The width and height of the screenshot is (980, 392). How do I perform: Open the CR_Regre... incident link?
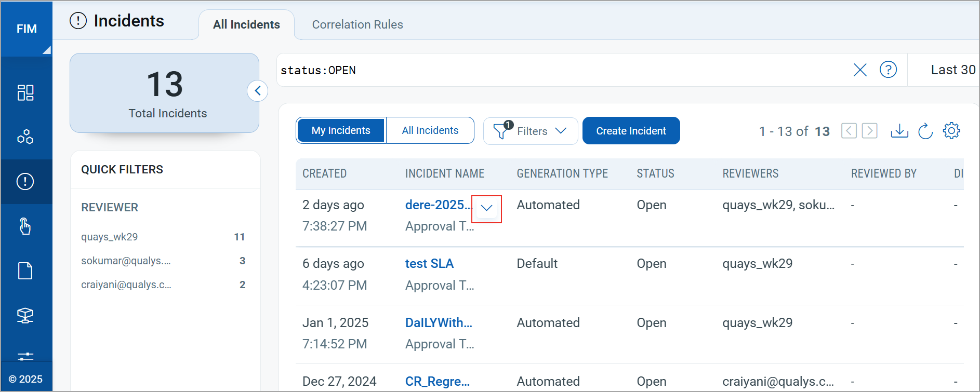[x=438, y=382]
